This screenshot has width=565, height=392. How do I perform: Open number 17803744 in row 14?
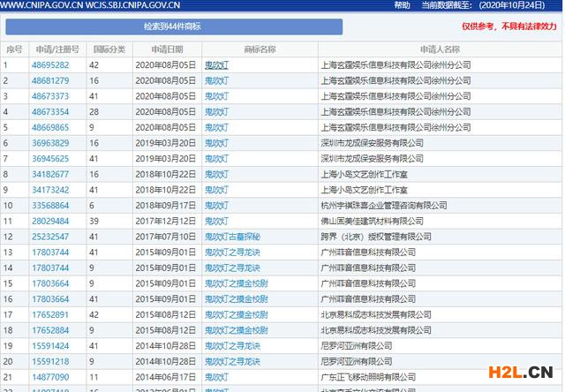coord(50,268)
